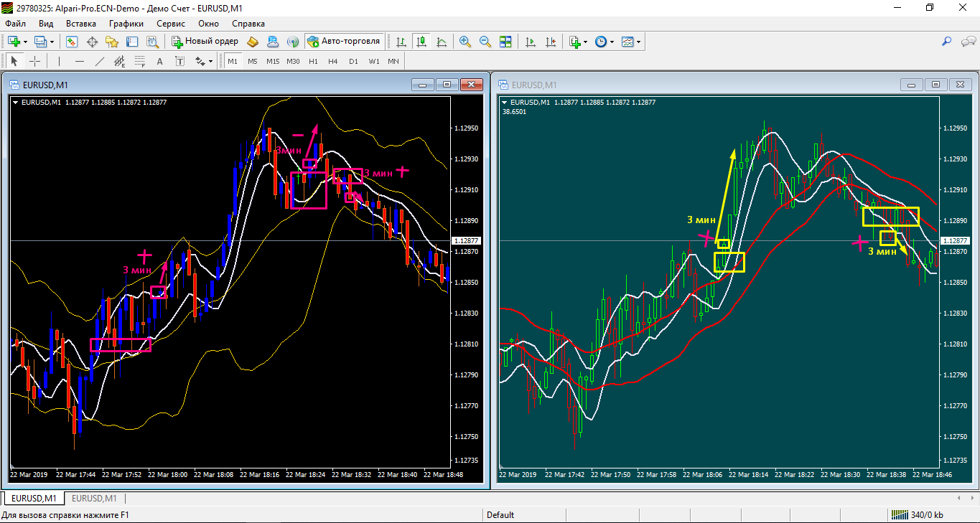Select the H1 timeframe
Screen dimensions: 980x523
pos(313,61)
